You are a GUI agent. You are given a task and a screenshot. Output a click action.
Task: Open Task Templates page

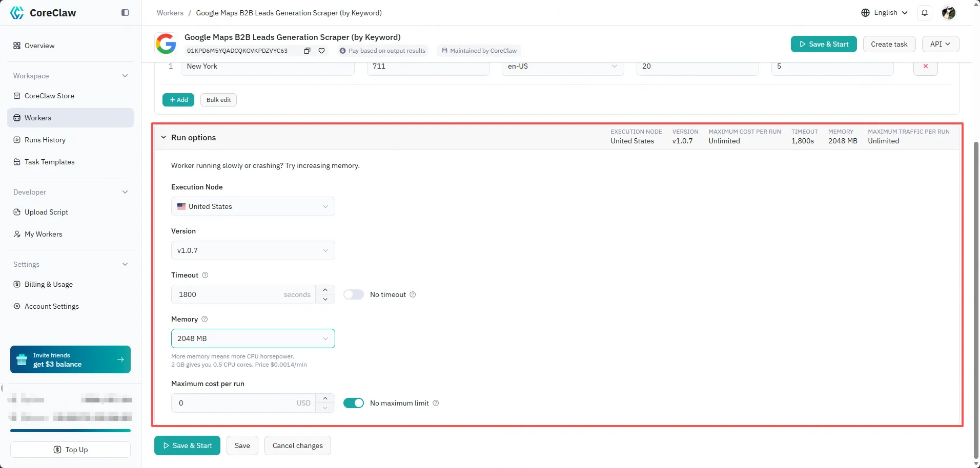70,162
